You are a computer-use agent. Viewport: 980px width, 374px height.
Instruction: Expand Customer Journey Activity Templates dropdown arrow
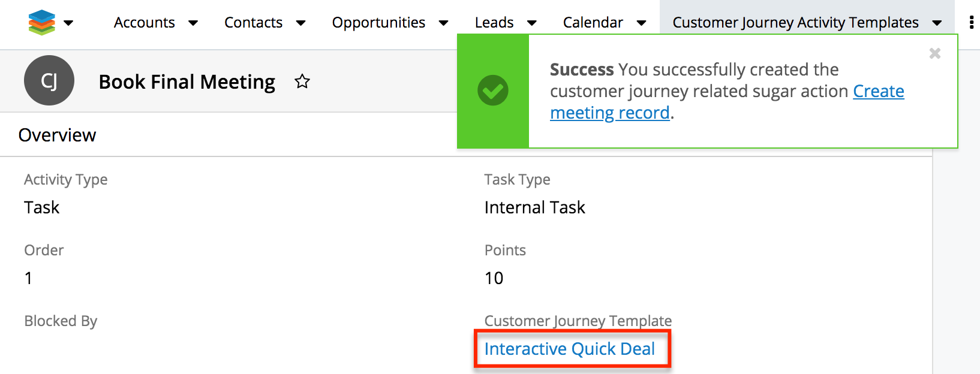tap(937, 23)
